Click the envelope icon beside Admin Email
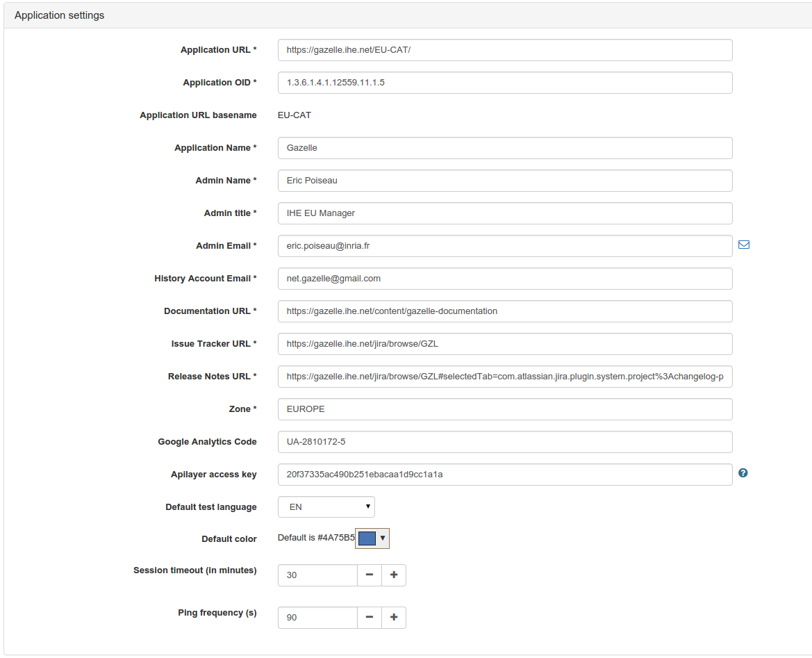Viewport: 812px width, 658px height. click(743, 245)
